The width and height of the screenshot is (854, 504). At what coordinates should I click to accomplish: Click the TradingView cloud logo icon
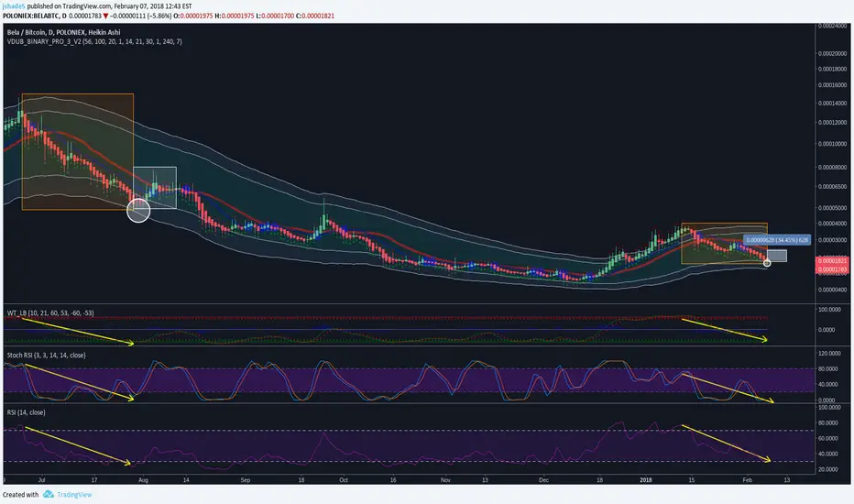pos(49,494)
